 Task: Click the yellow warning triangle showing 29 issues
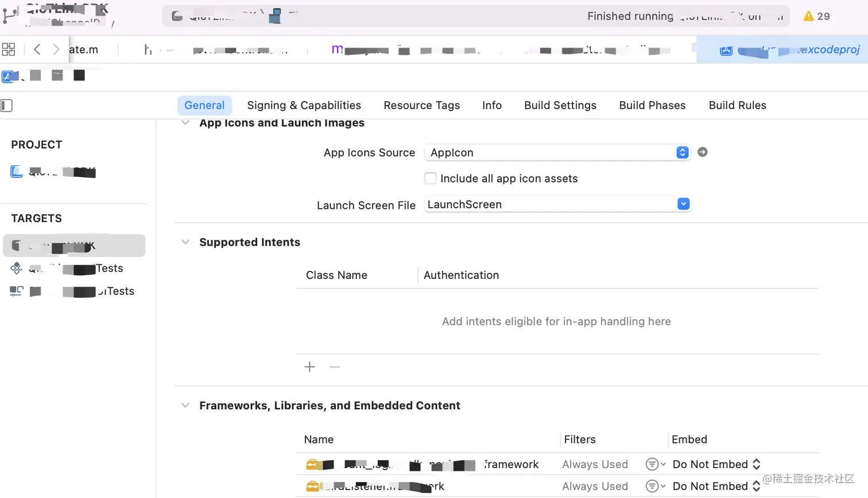(808, 16)
